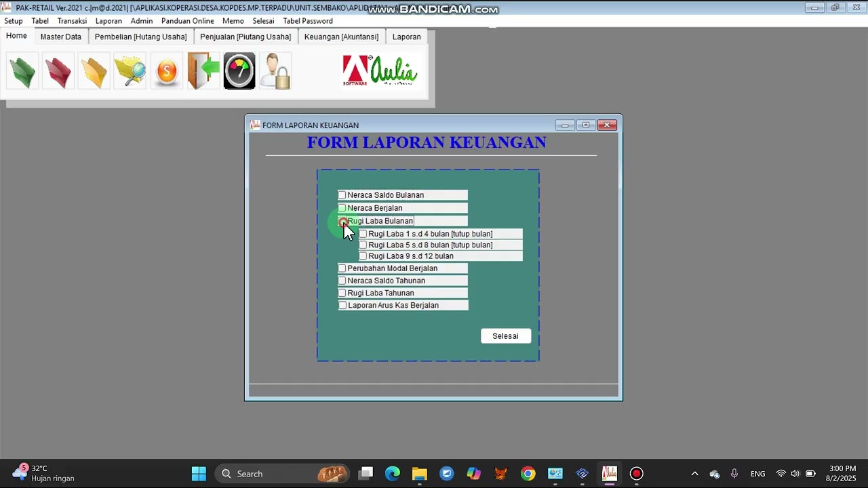Viewport: 868px width, 488px height.
Task: Click the orange S ball icon
Action: 167,71
